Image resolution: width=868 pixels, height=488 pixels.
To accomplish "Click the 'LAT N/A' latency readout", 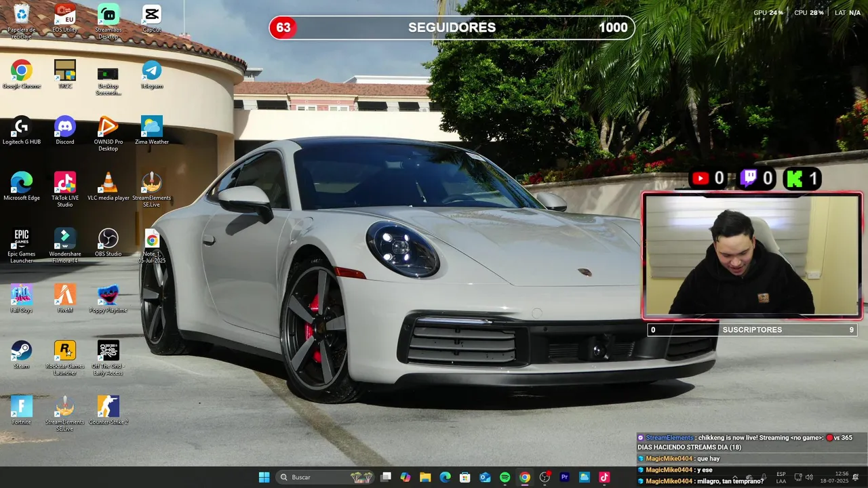I will (848, 13).
